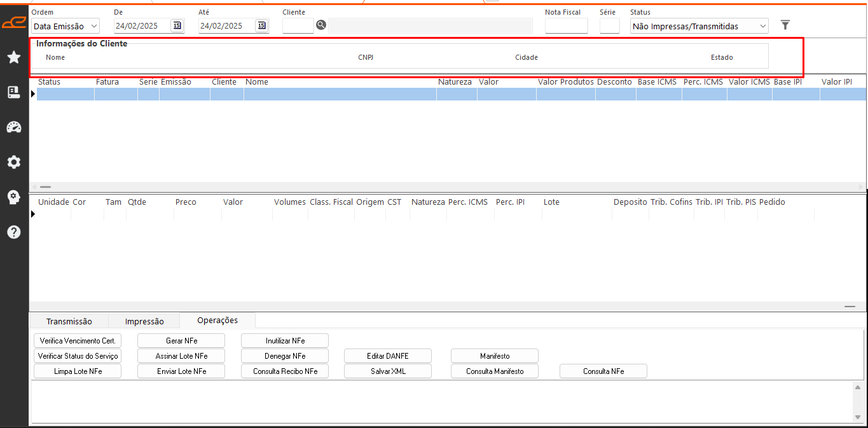Open the calendar picker for 'Até' date
The height and width of the screenshot is (428, 868).
tap(261, 26)
